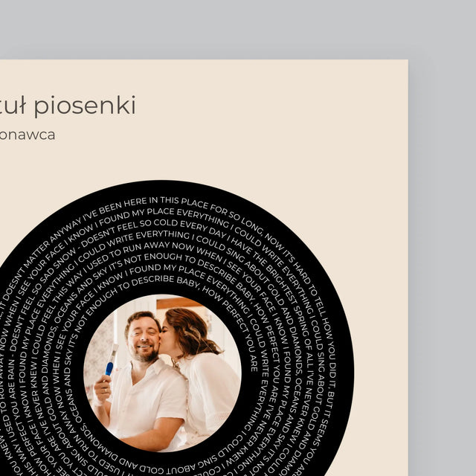Select the "onawca" artist subtitle text
The image size is (476, 476).
(28, 135)
